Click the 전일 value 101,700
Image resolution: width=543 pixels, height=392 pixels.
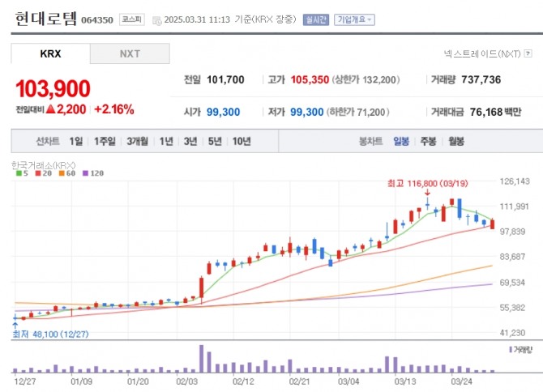225,79
